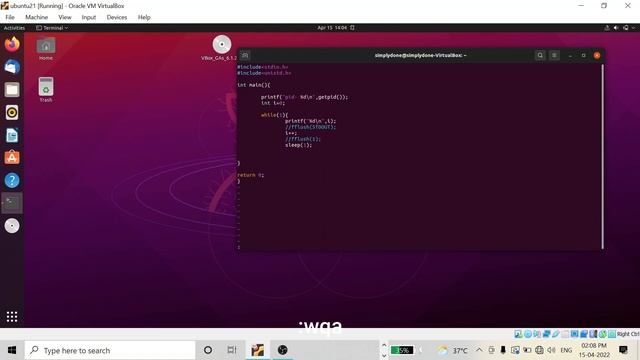Image resolution: width=640 pixels, height=360 pixels.
Task: Open Cortana circle icon on taskbar
Action: click(208, 350)
